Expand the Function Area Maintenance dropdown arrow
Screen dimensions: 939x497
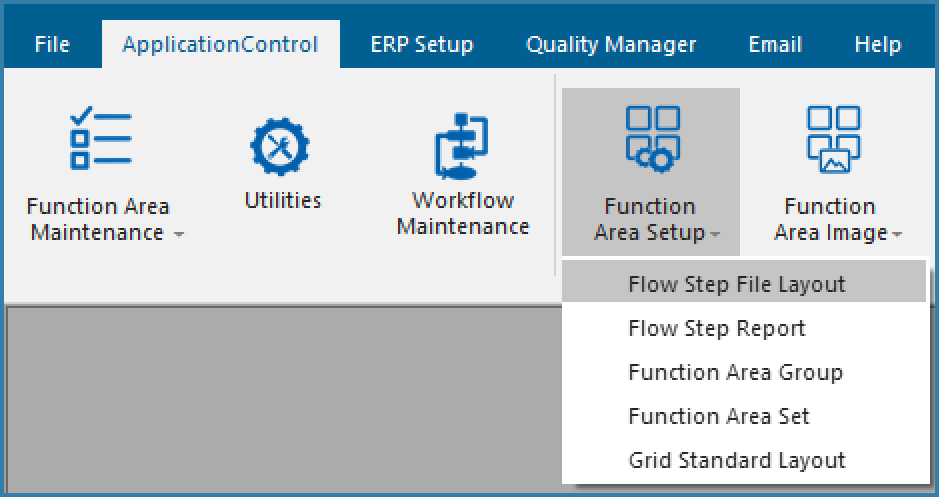click(x=178, y=235)
